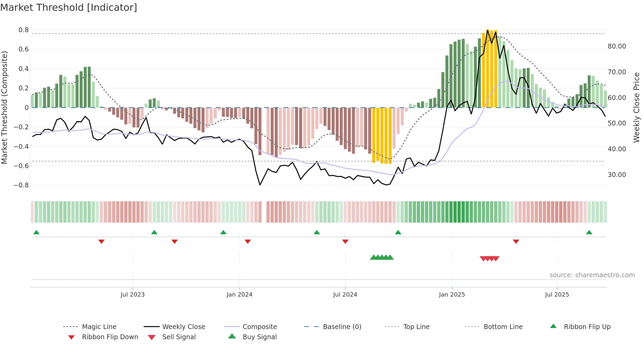Click the ribbon flip up triangle of August 2025
Image resolution: width=644 pixels, height=362 pixels.
589,232
